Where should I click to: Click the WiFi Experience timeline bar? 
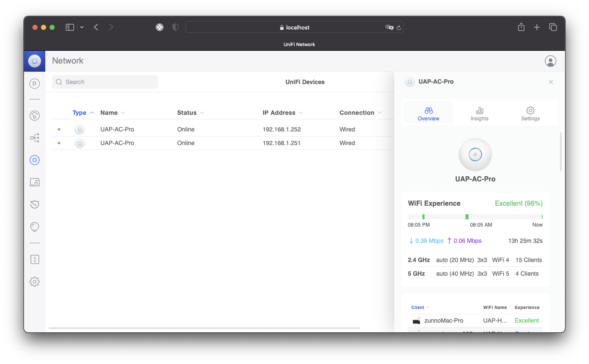click(x=475, y=217)
